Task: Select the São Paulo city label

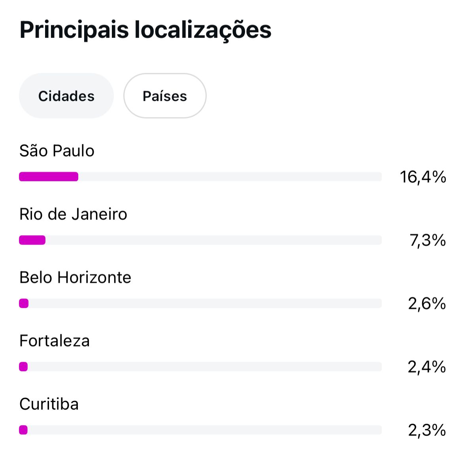Action: [57, 151]
